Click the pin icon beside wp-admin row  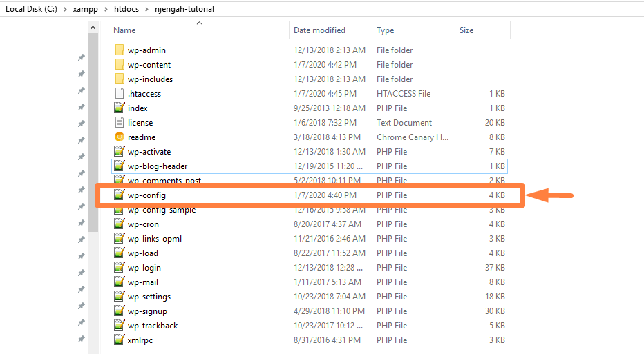tap(82, 57)
